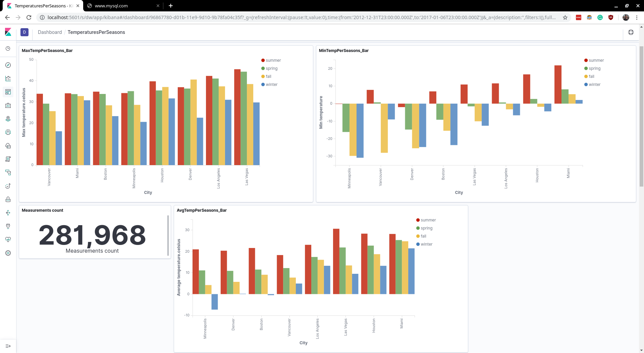This screenshot has height=353, width=644.
Task: Click Miami summer bar in MinTemp chart
Action: click(558, 85)
